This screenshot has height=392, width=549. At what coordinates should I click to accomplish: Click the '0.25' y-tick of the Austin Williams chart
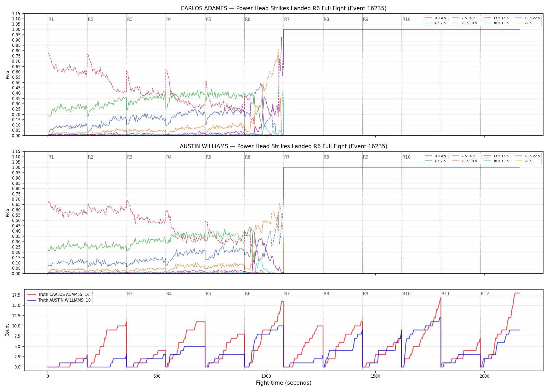tap(16, 247)
